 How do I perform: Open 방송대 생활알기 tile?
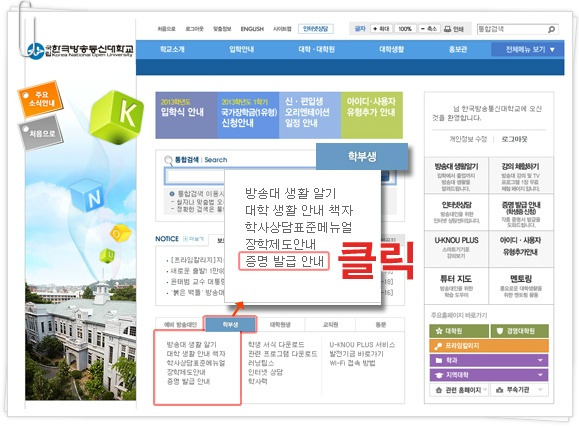(x=456, y=176)
